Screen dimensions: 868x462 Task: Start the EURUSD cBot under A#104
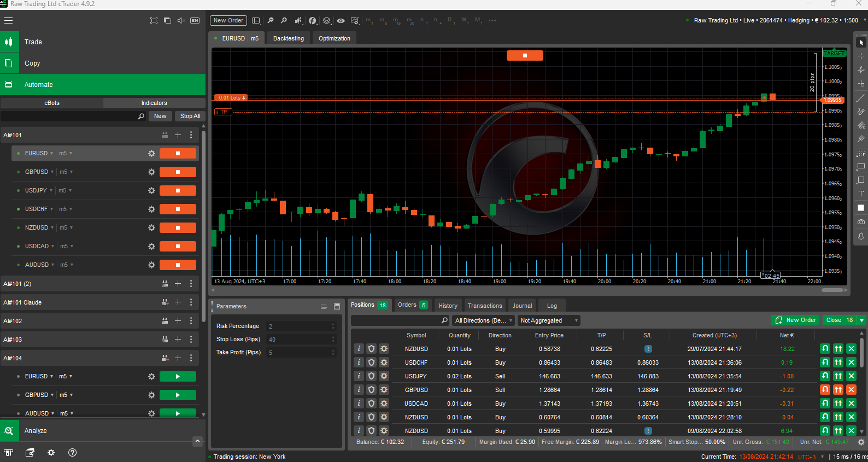click(x=178, y=377)
